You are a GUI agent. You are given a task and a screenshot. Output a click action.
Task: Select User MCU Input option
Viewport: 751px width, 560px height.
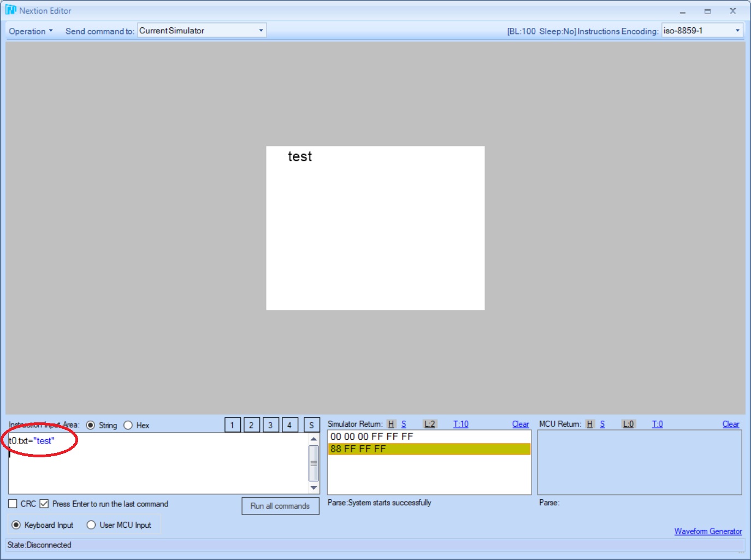91,525
